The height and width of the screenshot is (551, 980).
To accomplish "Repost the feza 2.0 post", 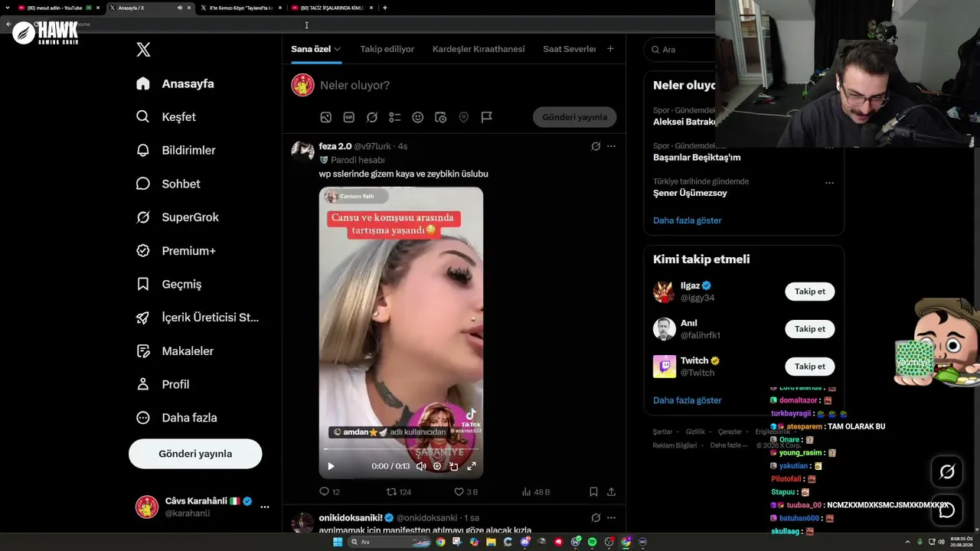I will tap(399, 492).
